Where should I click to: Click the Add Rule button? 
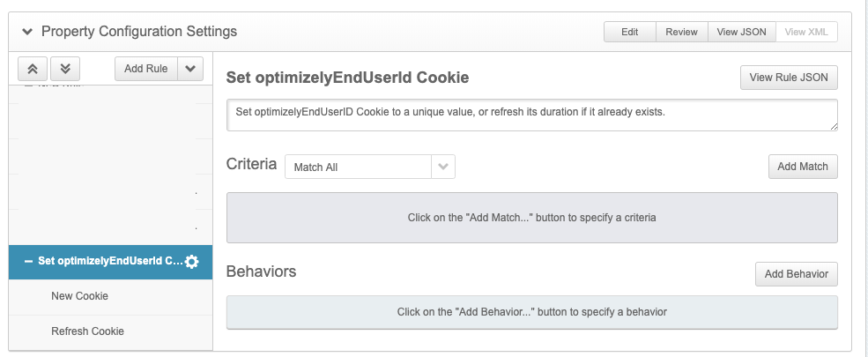click(x=146, y=69)
